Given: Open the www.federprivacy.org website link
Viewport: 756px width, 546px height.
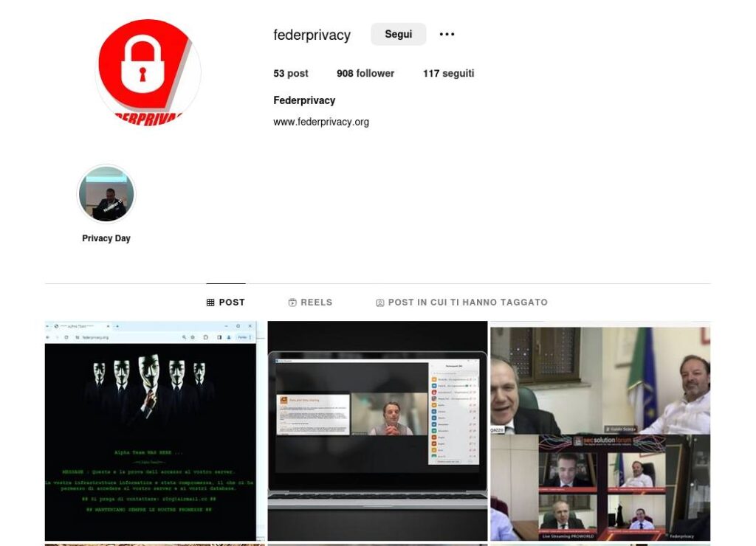Looking at the screenshot, I should 321,122.
